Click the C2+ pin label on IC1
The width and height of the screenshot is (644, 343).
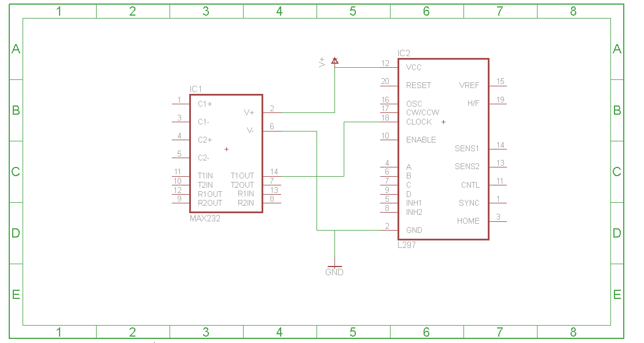pos(205,140)
